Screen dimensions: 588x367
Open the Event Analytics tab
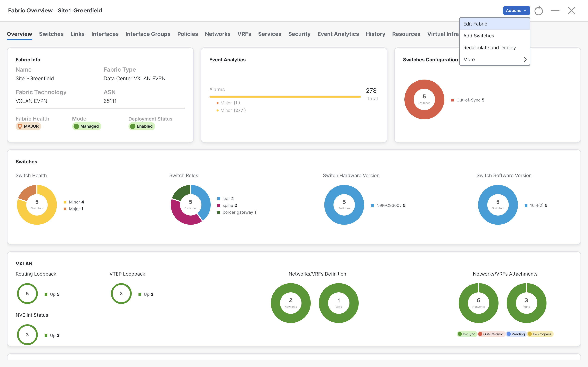point(338,34)
